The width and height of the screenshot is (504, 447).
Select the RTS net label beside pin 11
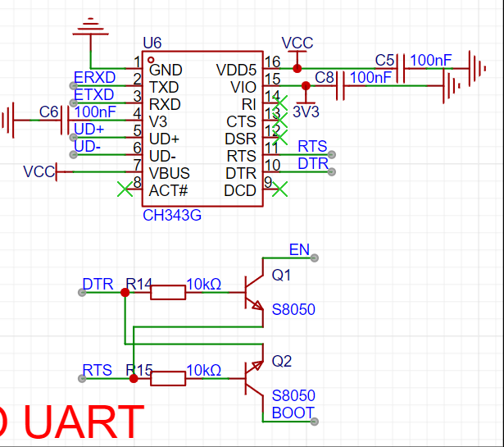coord(312,147)
